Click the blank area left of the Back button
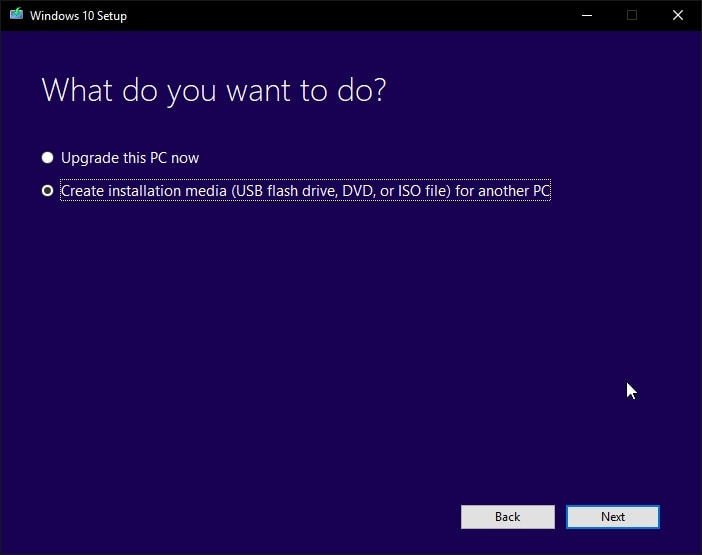The width and height of the screenshot is (702, 555). coord(250,517)
